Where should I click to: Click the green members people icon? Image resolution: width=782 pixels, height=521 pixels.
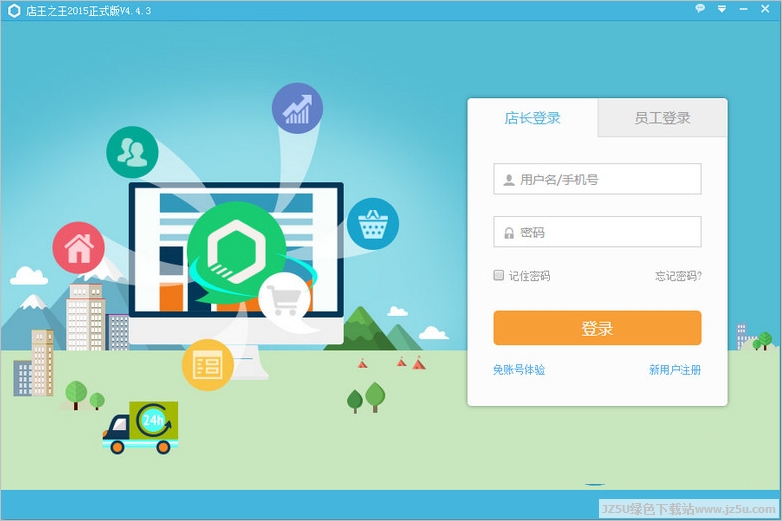[x=132, y=152]
